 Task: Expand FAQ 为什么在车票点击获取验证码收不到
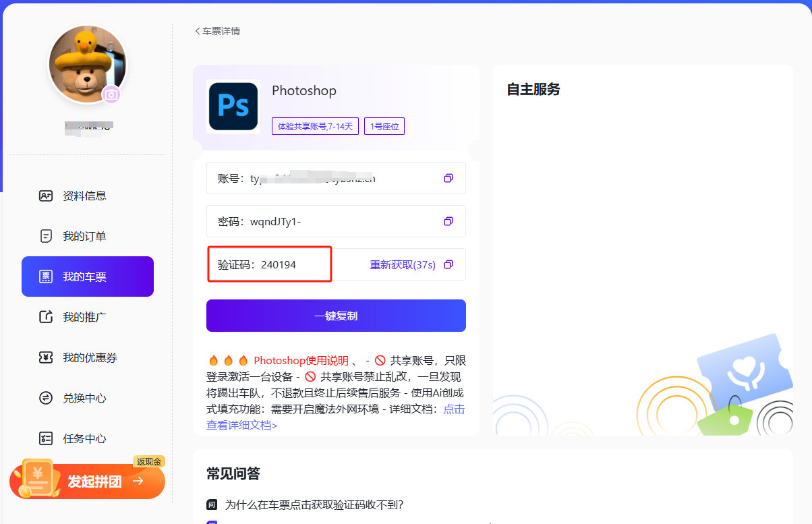[314, 504]
